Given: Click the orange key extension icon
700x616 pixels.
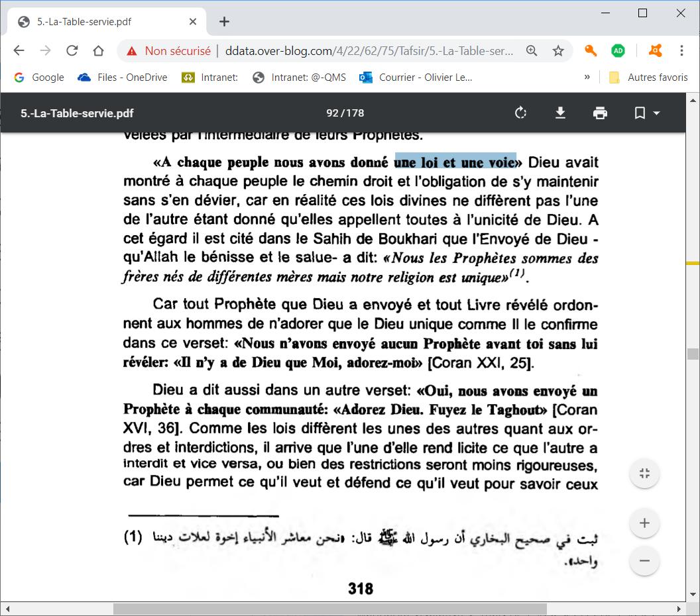Looking at the screenshot, I should (x=591, y=50).
